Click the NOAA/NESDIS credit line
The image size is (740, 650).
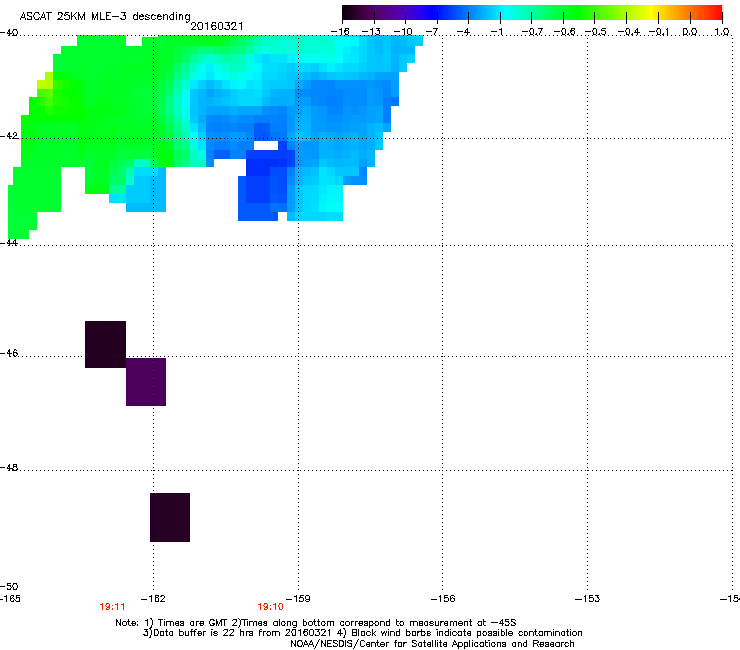[432, 644]
